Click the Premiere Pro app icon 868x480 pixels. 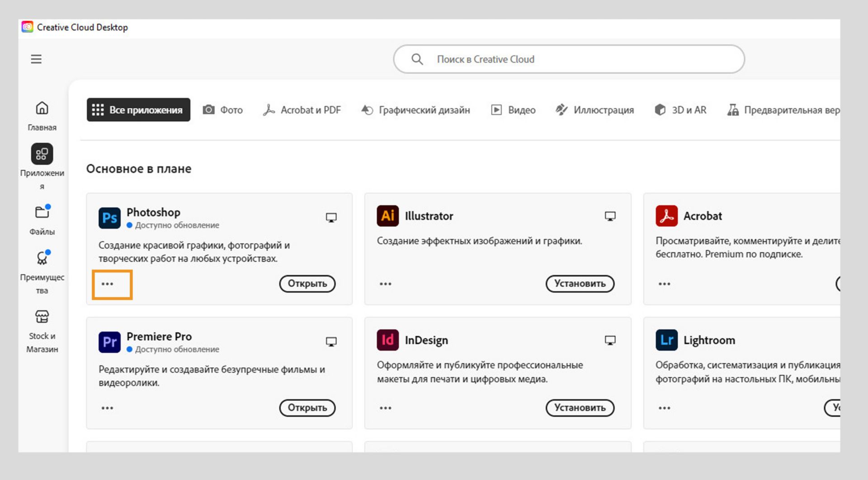point(109,342)
